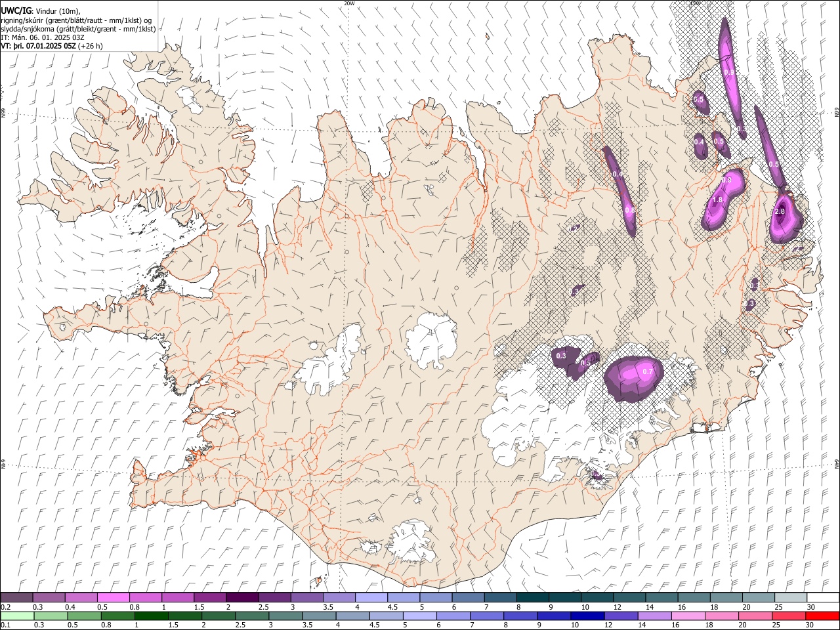
Task: Select the VT: þri. 07.01.2025 05Z valid time
Action: (38, 46)
